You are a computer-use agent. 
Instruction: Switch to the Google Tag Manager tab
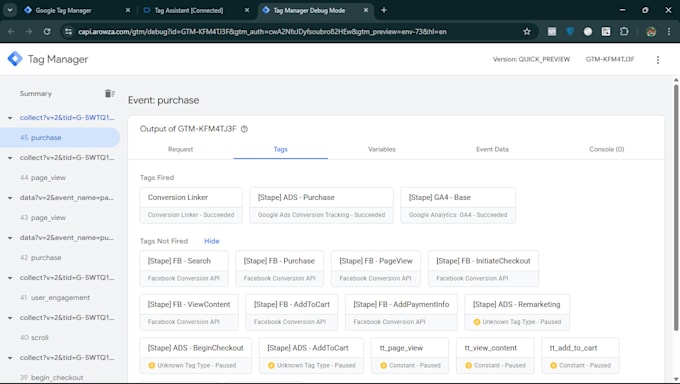(76, 10)
